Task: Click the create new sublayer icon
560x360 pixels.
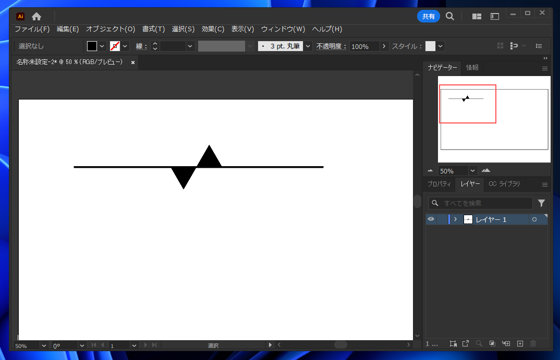Action: click(x=506, y=344)
